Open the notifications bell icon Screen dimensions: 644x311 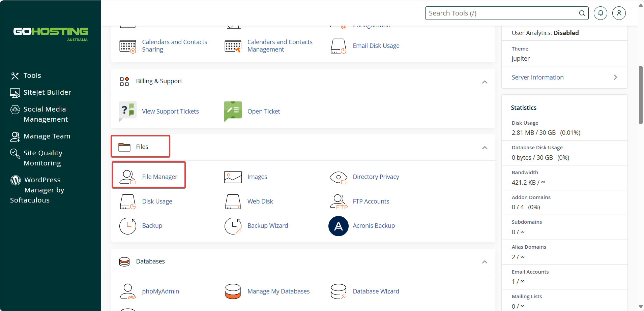click(601, 13)
